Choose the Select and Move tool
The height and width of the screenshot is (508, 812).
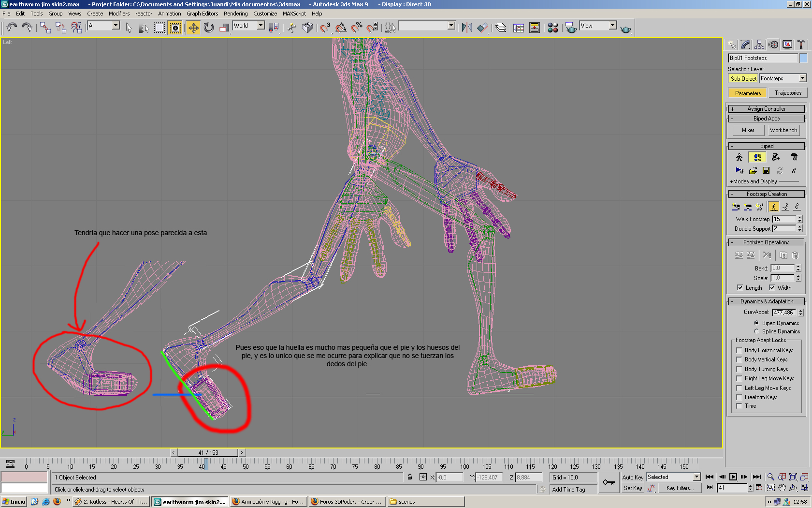[x=193, y=28]
